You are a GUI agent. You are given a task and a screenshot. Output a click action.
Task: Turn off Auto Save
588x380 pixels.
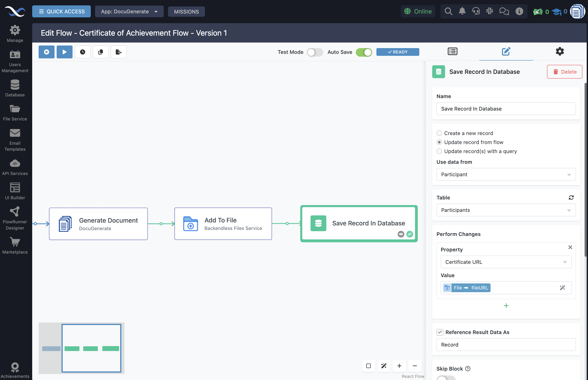pos(364,52)
